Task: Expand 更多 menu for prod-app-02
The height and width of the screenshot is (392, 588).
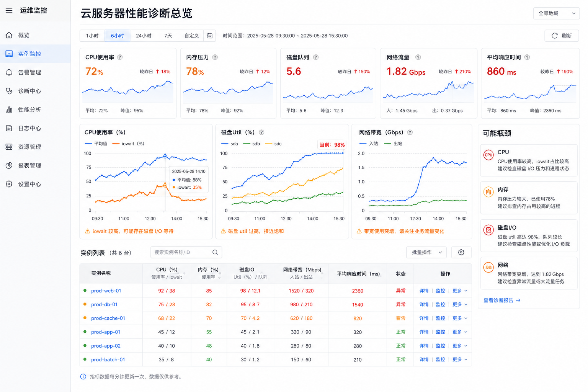Action: [460, 346]
